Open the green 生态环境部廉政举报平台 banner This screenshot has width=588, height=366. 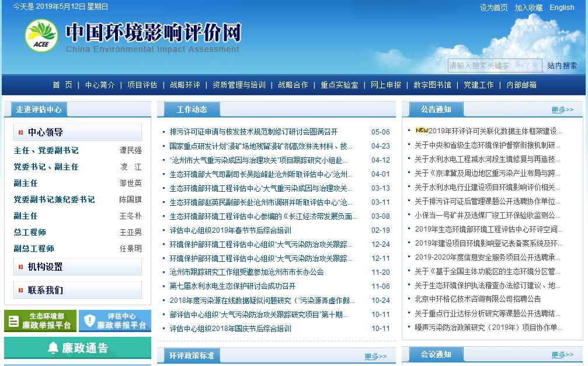[40, 320]
